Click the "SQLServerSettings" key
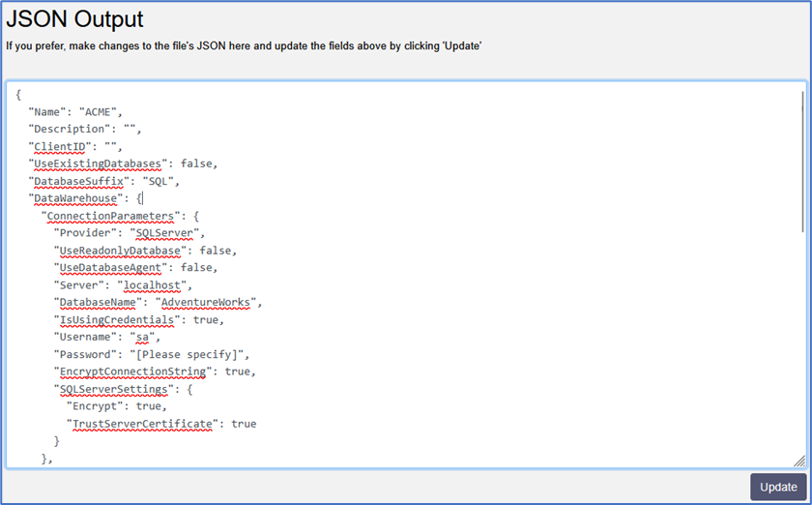 112,389
